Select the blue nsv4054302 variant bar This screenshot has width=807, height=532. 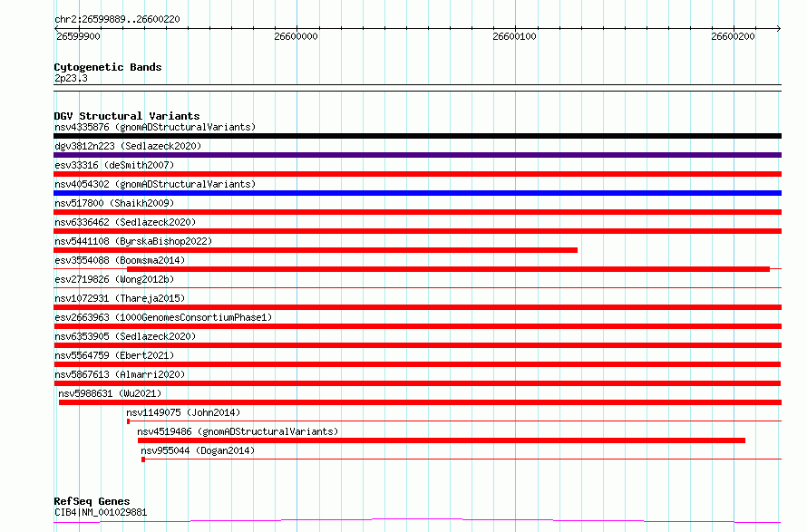coord(417,193)
